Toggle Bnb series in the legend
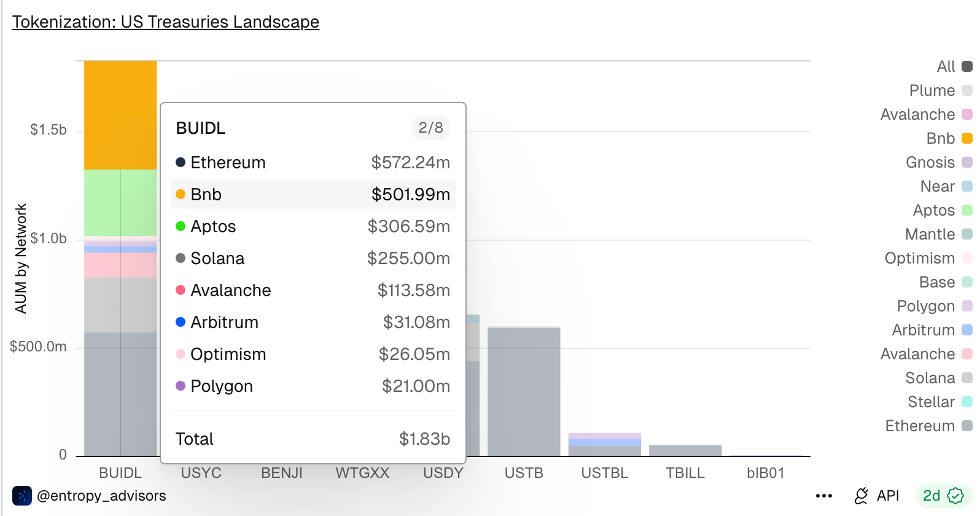The height and width of the screenshot is (516, 980). click(x=966, y=138)
